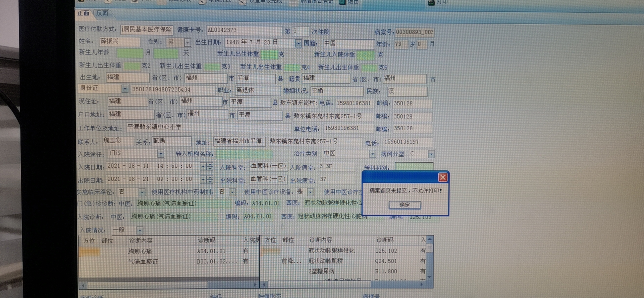644x298 pixels.
Task: Select the 冠状动脉粥样硬化 diagnosis row
Action: [x=344, y=251]
